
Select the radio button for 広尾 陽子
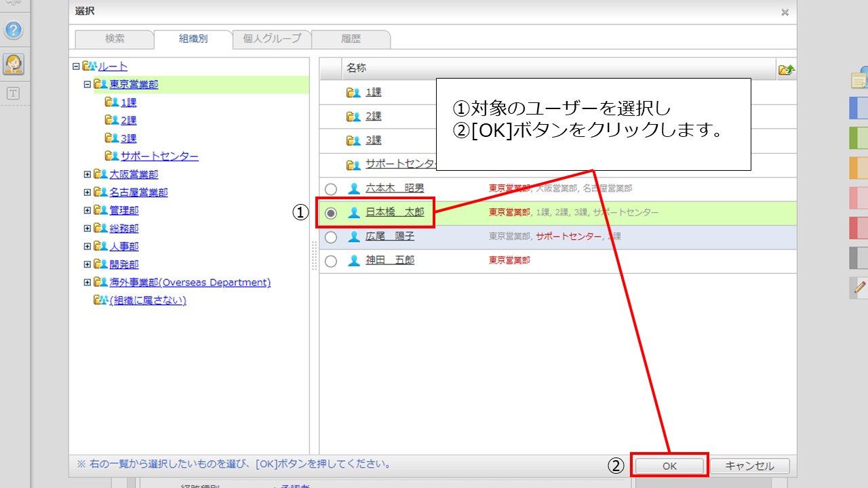(x=331, y=237)
